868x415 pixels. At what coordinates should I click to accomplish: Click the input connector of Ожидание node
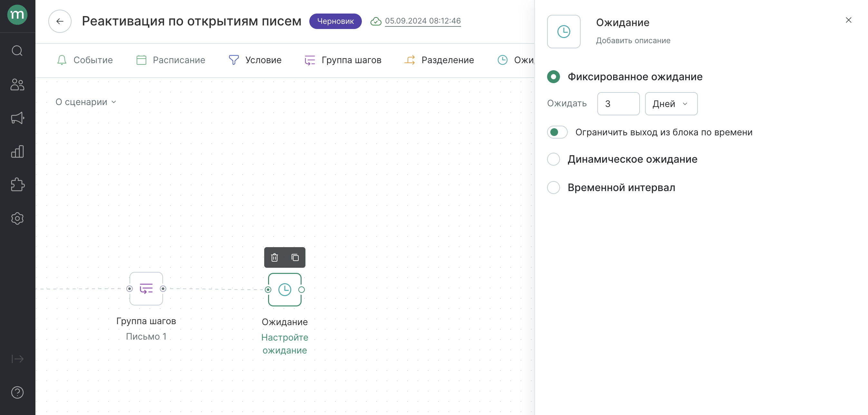(x=268, y=289)
